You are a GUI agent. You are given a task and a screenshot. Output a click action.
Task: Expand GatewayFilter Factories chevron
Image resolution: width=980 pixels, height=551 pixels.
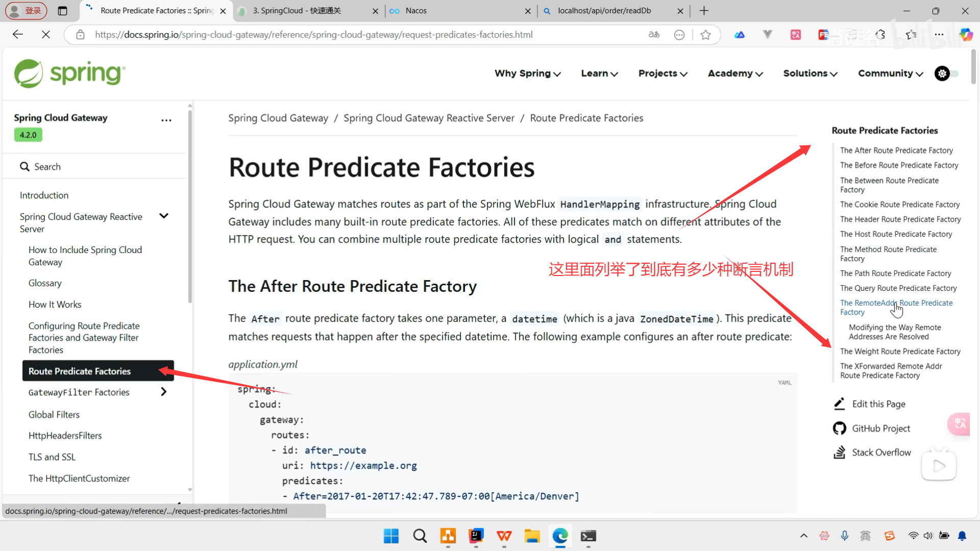point(164,392)
